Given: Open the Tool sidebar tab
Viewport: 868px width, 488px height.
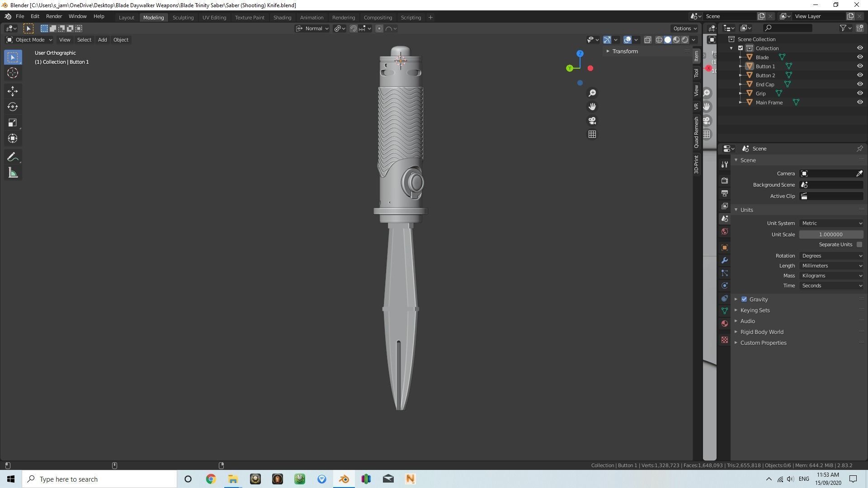Looking at the screenshot, I should coord(696,73).
